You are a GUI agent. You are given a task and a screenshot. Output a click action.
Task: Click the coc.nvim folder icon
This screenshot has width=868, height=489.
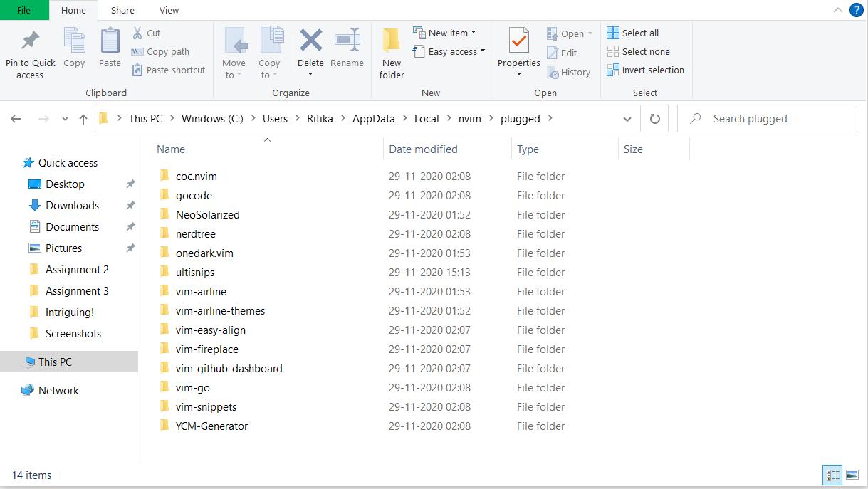click(x=164, y=176)
